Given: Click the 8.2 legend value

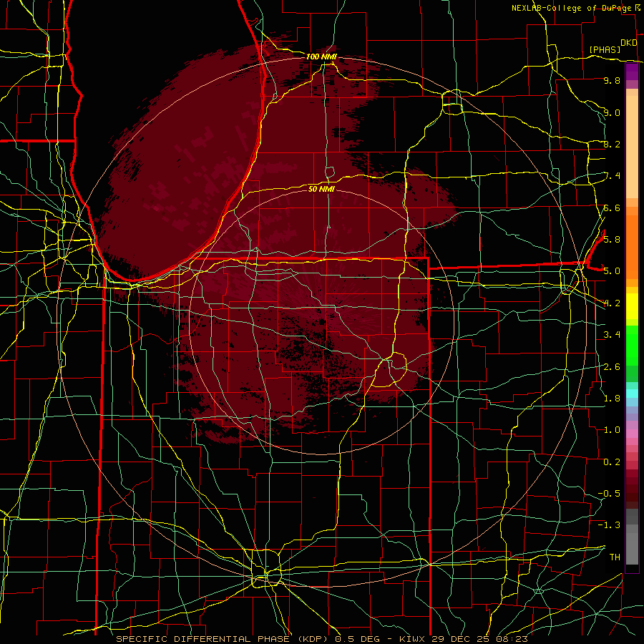Looking at the screenshot, I should click(612, 144).
